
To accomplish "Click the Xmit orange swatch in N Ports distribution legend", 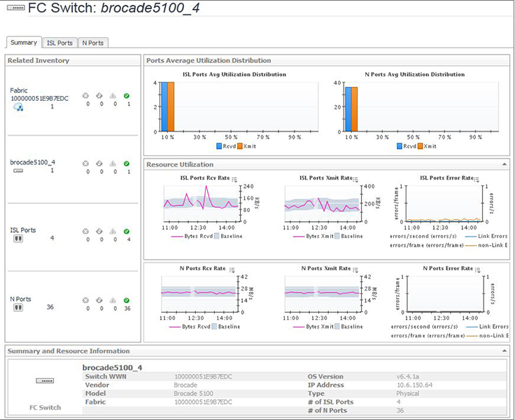I will [420, 146].
